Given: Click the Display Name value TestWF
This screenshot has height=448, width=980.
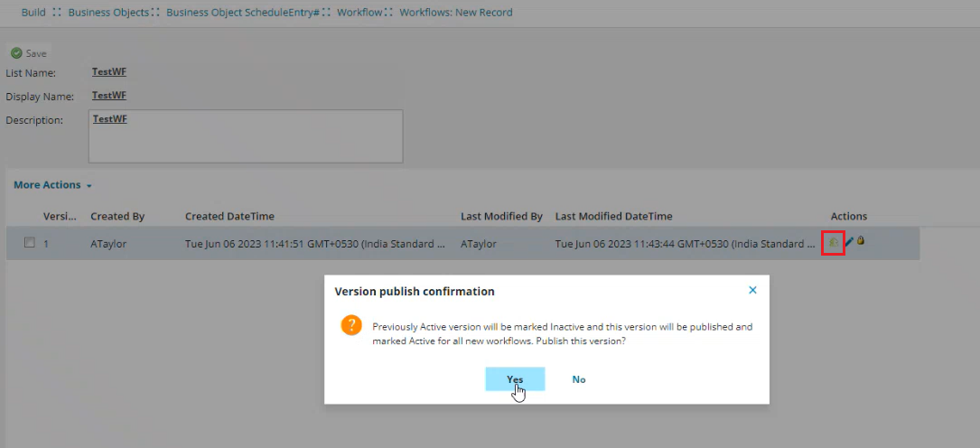Looking at the screenshot, I should tap(109, 96).
